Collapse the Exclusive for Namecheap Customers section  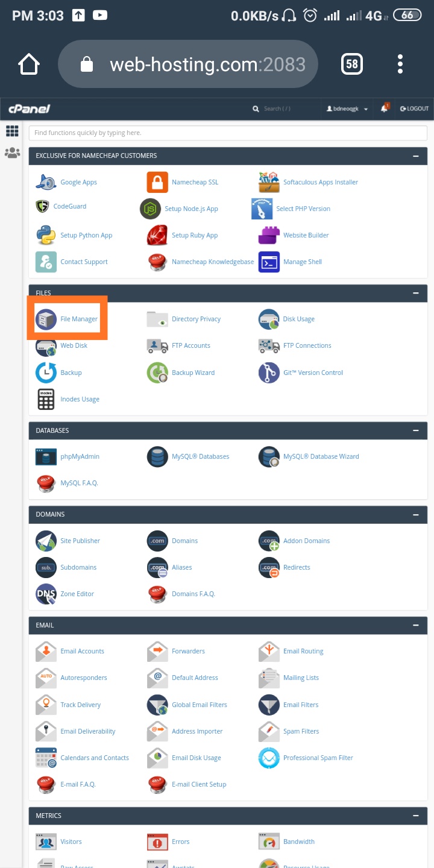(x=415, y=156)
